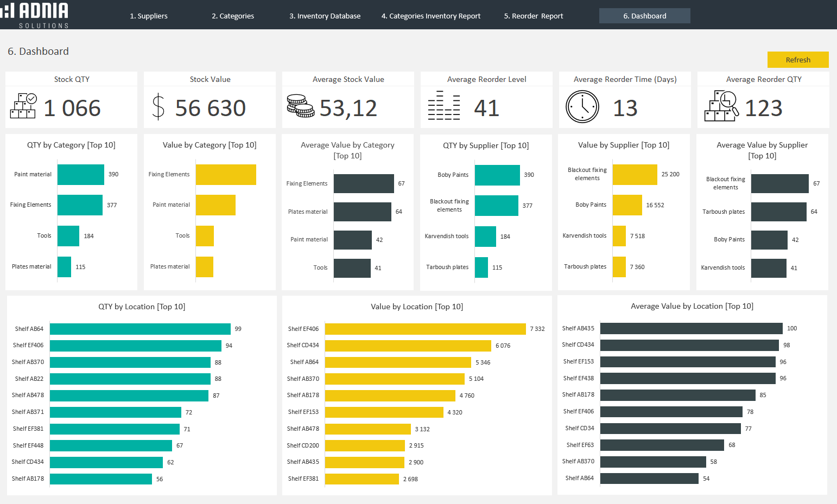This screenshot has height=504, width=837.
Task: Click the dollar sign Stock Value icon
Action: point(158,106)
